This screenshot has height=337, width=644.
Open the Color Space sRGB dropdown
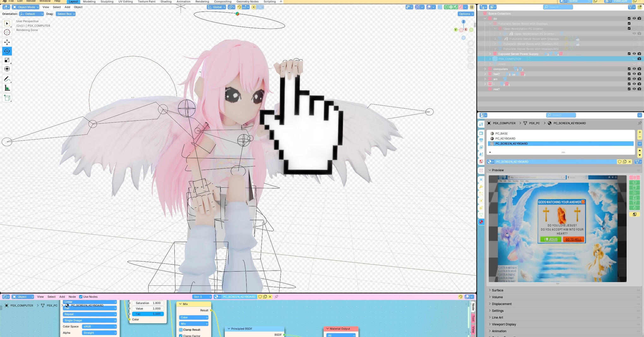99,327
